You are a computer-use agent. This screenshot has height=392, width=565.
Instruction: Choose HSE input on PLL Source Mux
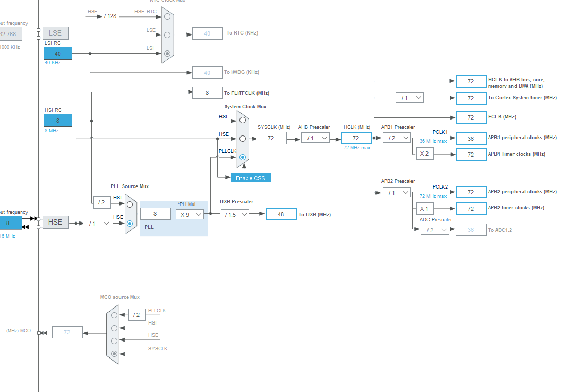[x=130, y=223]
